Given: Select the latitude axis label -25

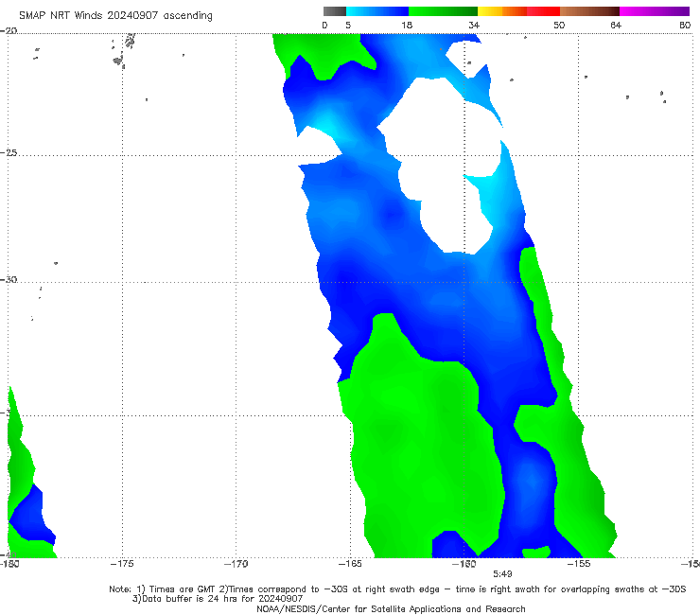Looking at the screenshot, I should click(x=9, y=153).
